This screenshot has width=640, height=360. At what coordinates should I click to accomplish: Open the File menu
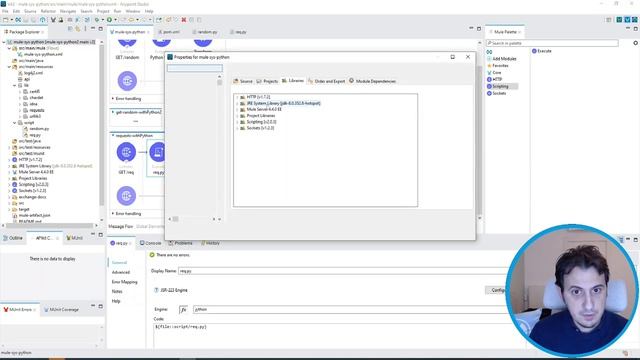point(5,11)
